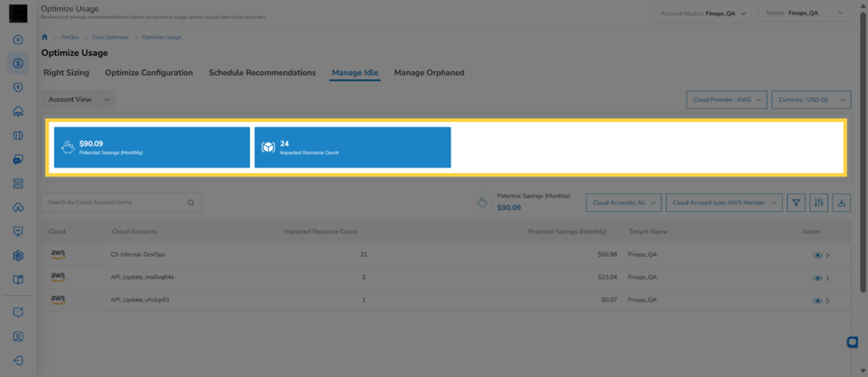Click the logout icon in sidebar
The image size is (868, 377).
coord(18,360)
